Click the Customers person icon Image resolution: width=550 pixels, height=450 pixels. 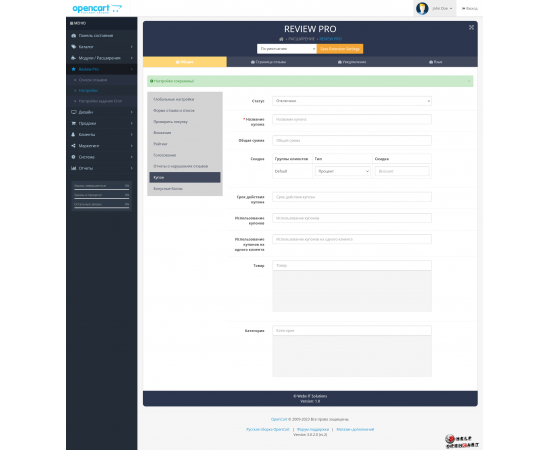pyautogui.click(x=74, y=135)
